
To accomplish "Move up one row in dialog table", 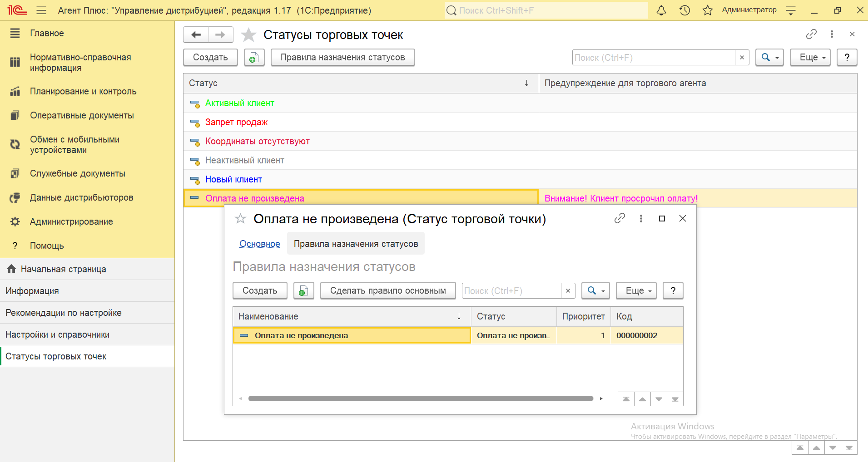I will click(x=642, y=399).
